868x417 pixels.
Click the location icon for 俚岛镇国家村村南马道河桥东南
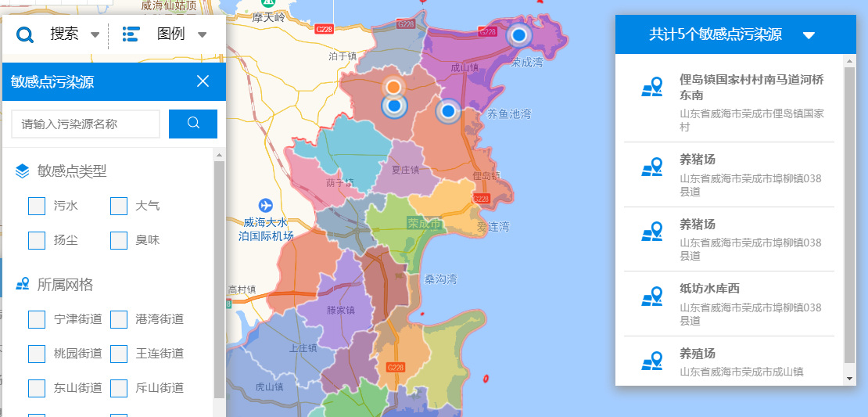tap(652, 88)
